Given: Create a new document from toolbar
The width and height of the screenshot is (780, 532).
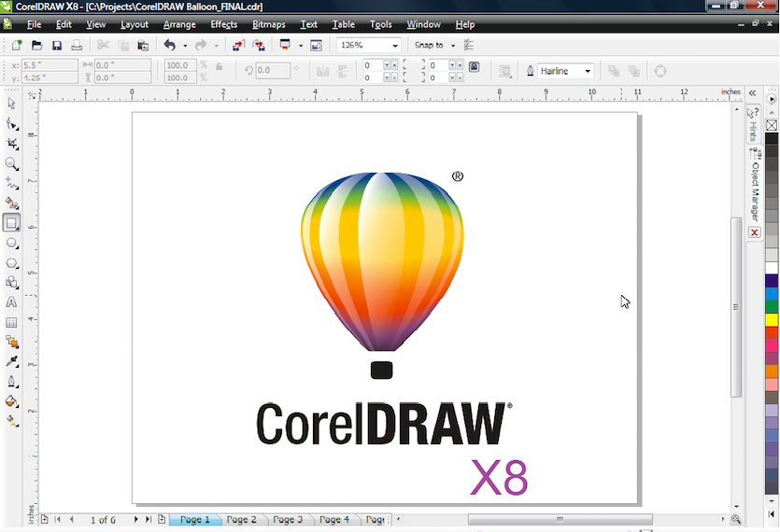Looking at the screenshot, I should coord(17,45).
